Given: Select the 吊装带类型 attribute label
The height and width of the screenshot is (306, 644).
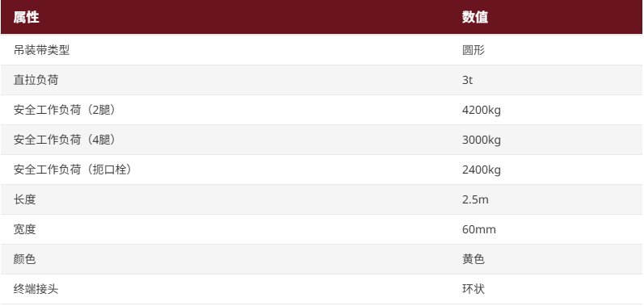Looking at the screenshot, I should pos(41,50).
